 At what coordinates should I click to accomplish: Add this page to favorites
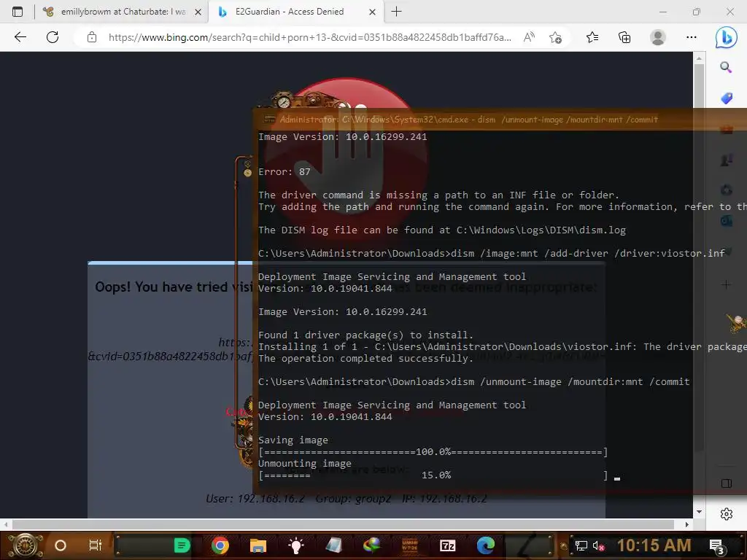[x=555, y=37]
